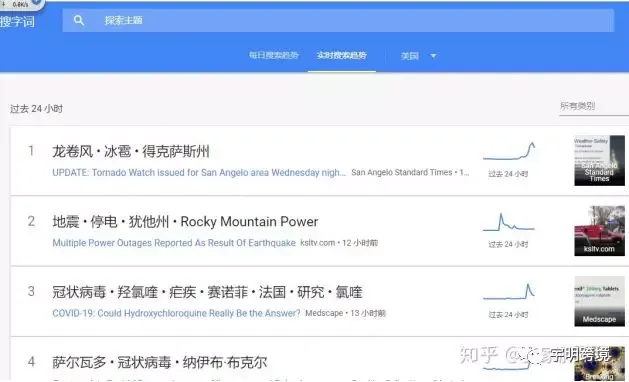Click the 搜字词 title text
This screenshot has width=629, height=382.
pyautogui.click(x=17, y=21)
